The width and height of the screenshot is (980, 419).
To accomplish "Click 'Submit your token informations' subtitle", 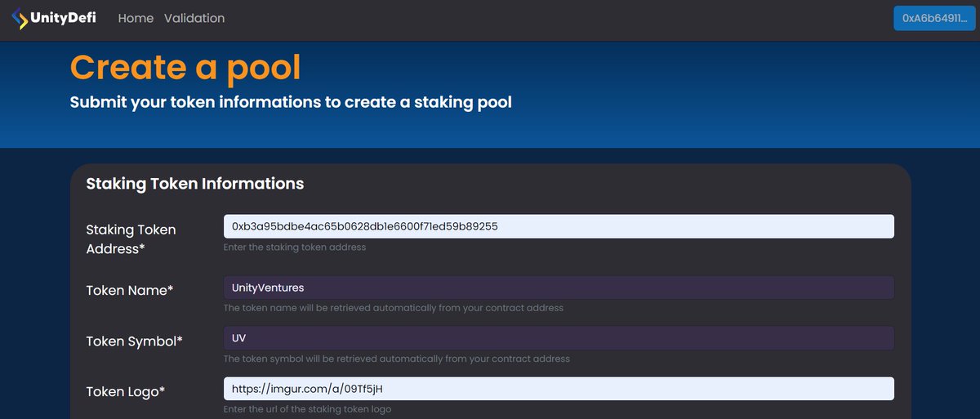I will pyautogui.click(x=291, y=103).
